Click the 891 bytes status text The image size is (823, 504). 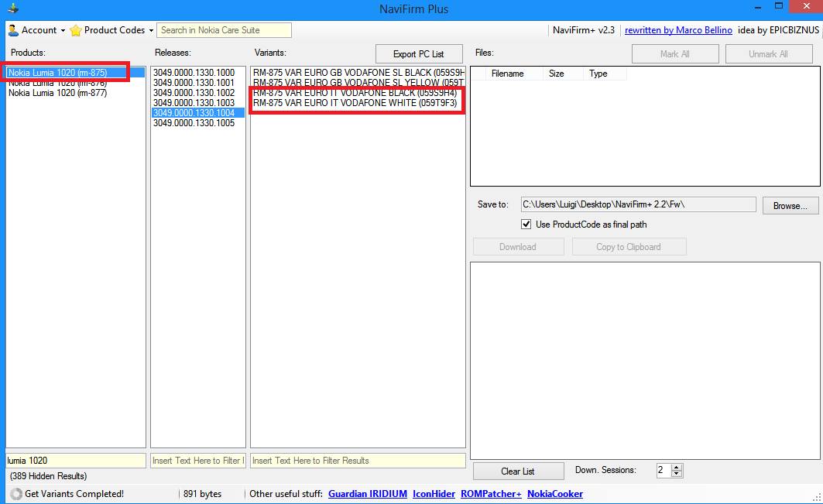tap(203, 493)
